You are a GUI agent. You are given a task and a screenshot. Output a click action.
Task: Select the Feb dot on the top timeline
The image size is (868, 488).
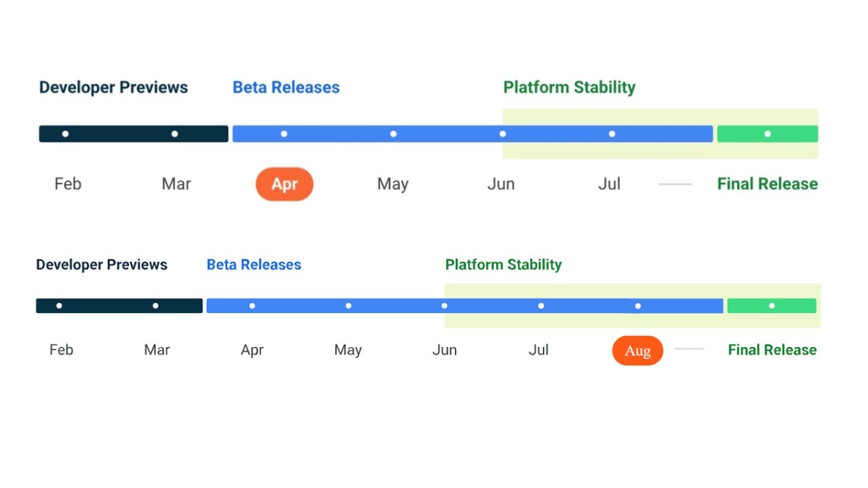coord(65,134)
